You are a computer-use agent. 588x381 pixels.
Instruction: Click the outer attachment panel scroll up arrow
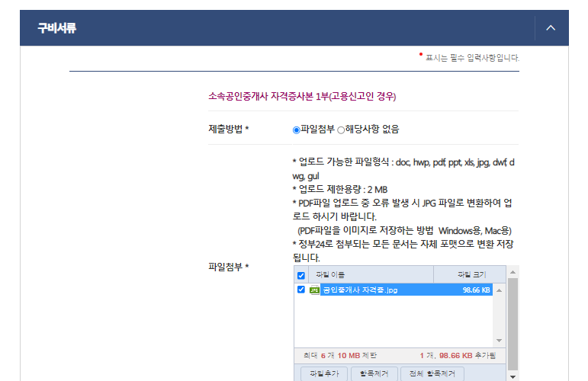[x=512, y=272]
